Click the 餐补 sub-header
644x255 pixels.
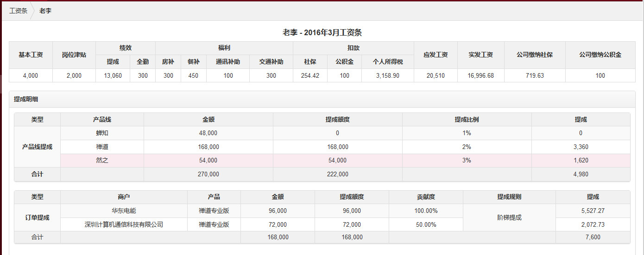(x=194, y=62)
